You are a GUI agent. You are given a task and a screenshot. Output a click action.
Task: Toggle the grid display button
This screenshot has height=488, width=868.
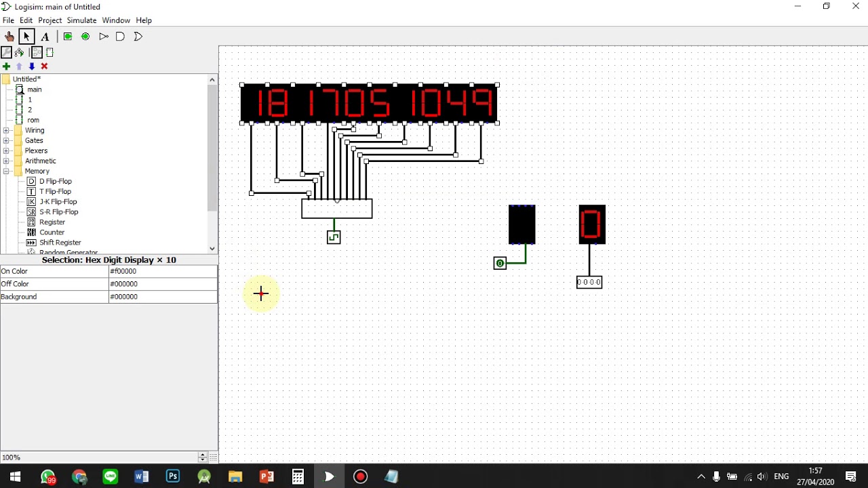point(213,457)
